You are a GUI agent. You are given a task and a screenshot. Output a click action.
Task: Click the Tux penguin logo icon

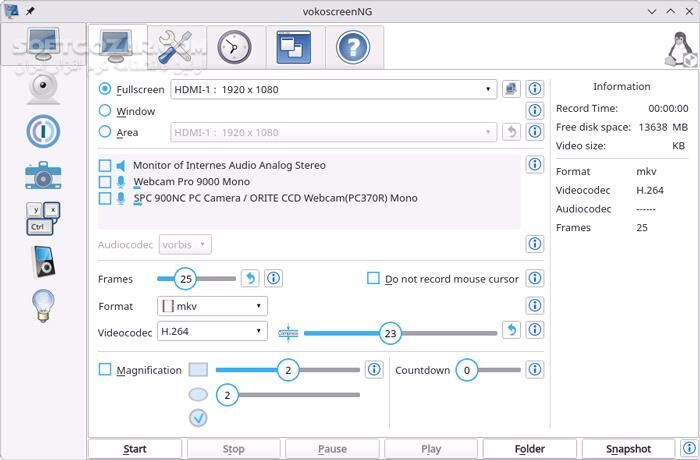(x=681, y=50)
